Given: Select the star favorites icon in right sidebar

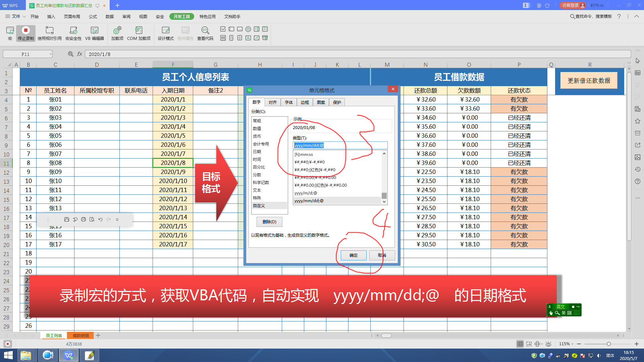Looking at the screenshot, I should [x=637, y=121].
